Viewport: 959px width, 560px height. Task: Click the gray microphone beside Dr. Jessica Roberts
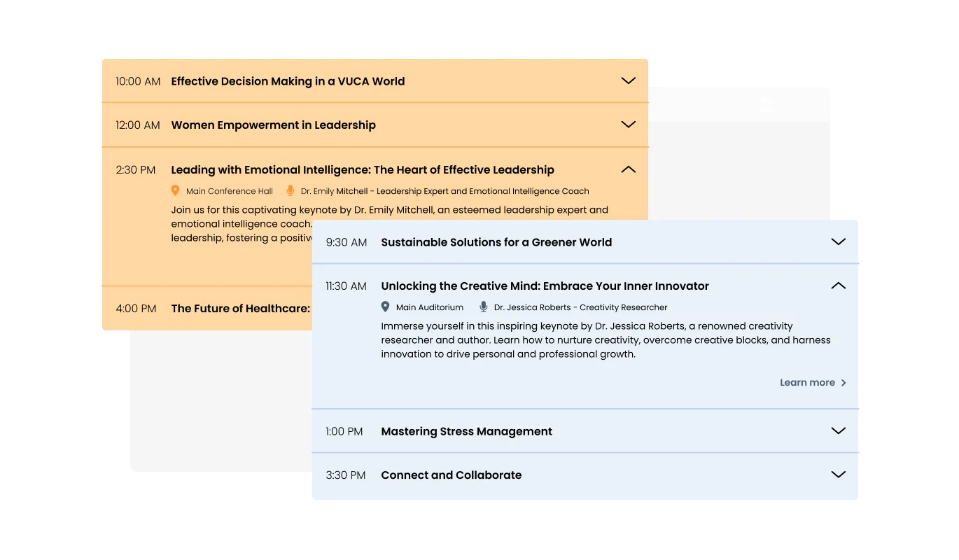pos(483,307)
